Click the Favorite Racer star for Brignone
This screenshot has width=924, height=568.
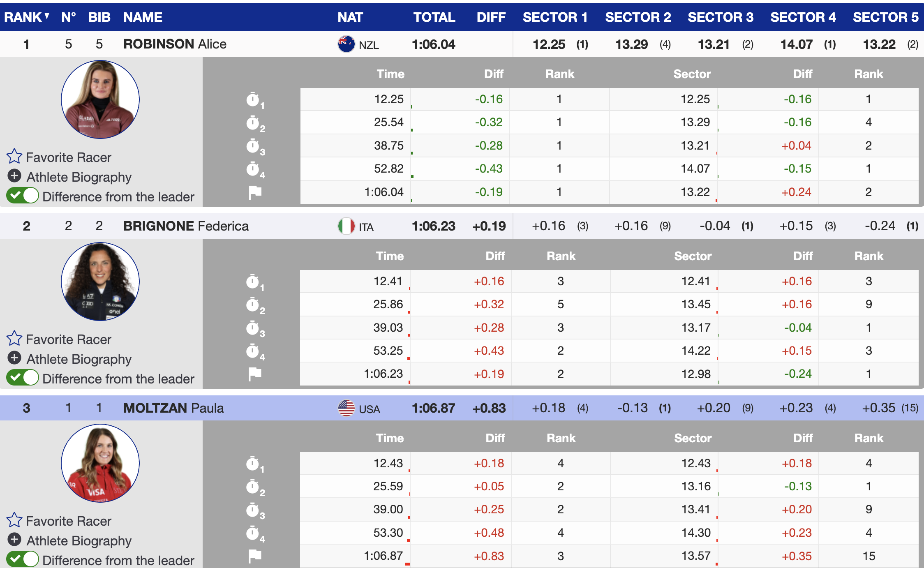pos(14,338)
